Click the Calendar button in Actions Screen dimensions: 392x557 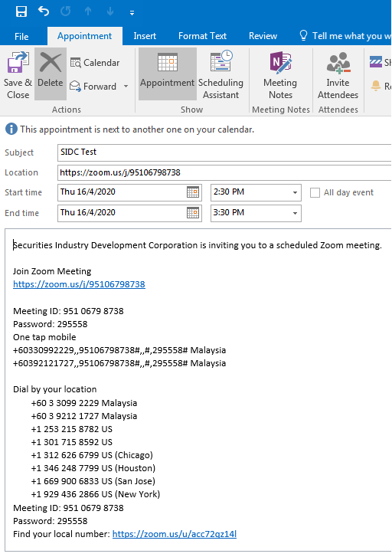pos(95,63)
